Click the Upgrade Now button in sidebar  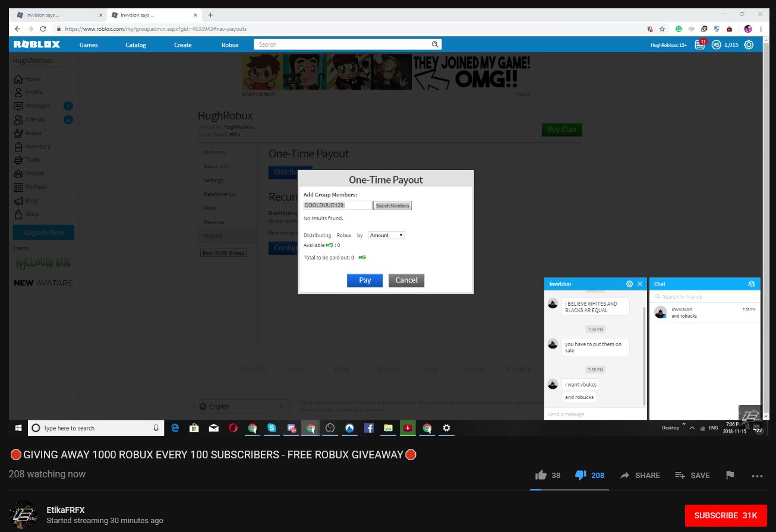point(43,232)
